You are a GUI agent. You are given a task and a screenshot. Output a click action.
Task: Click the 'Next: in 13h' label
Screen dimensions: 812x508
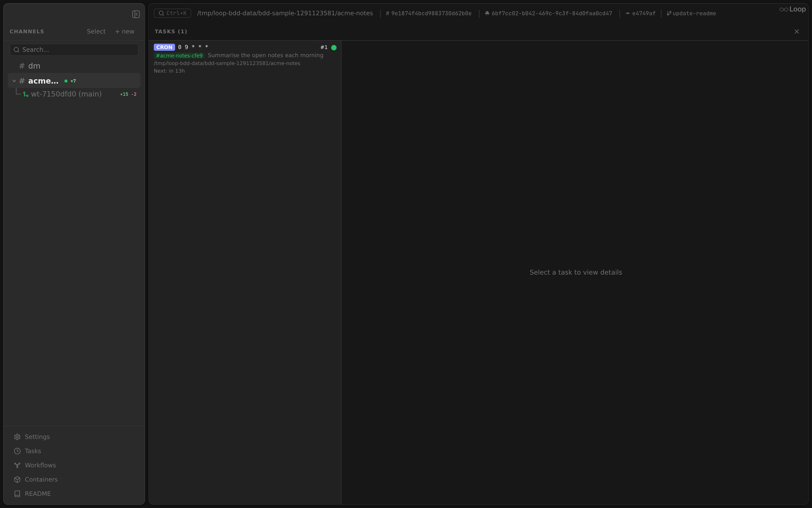click(169, 71)
